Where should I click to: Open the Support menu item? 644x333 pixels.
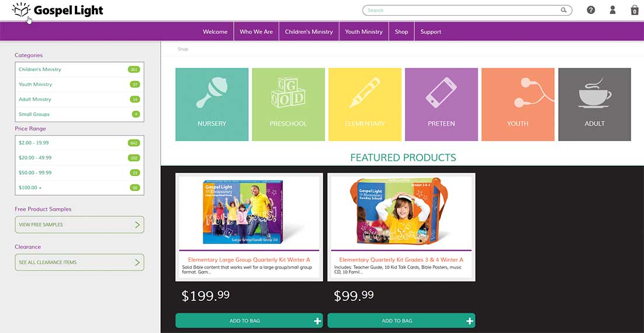(x=431, y=32)
